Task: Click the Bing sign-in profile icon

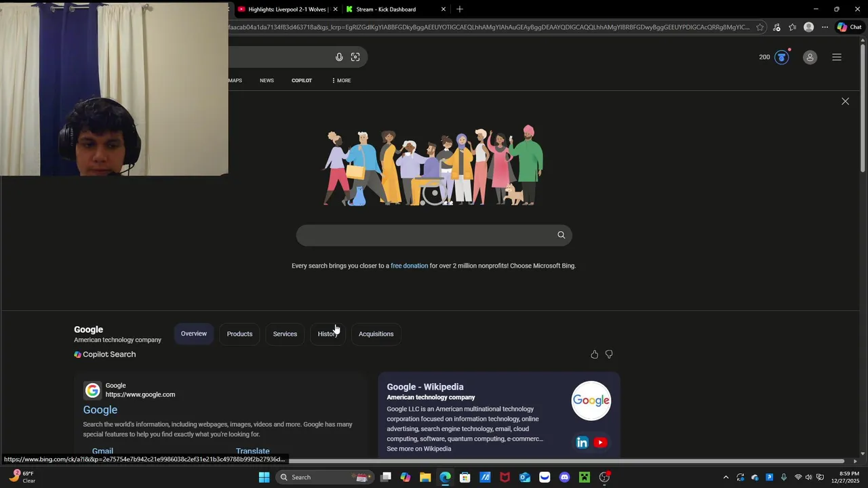Action: [810, 58]
